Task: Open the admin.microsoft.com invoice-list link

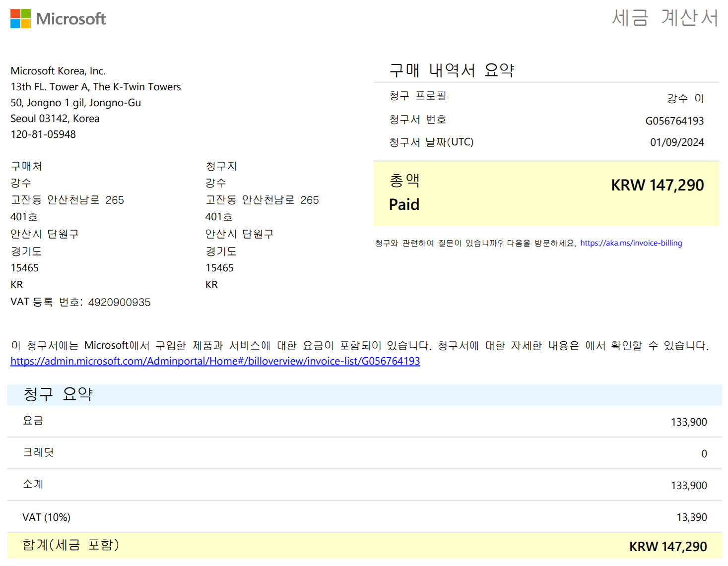Action: [215, 361]
